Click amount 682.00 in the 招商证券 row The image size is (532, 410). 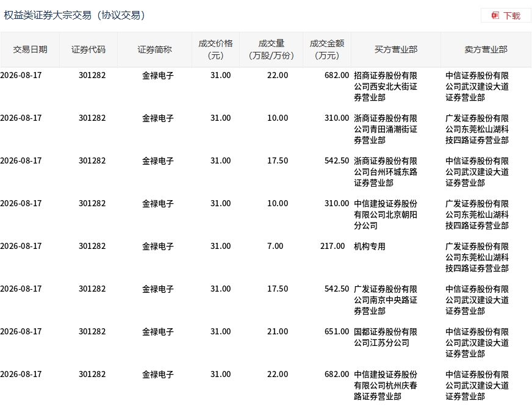tap(337, 75)
